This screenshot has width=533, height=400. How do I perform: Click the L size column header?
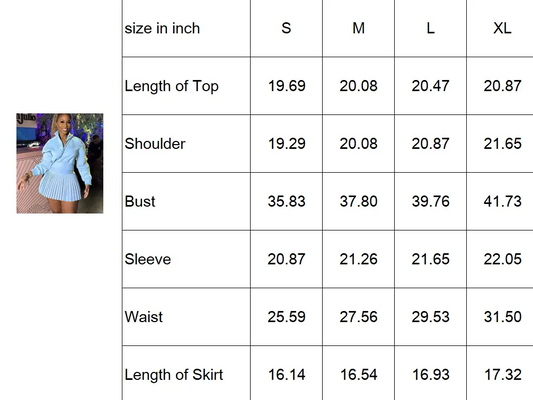coord(430,28)
